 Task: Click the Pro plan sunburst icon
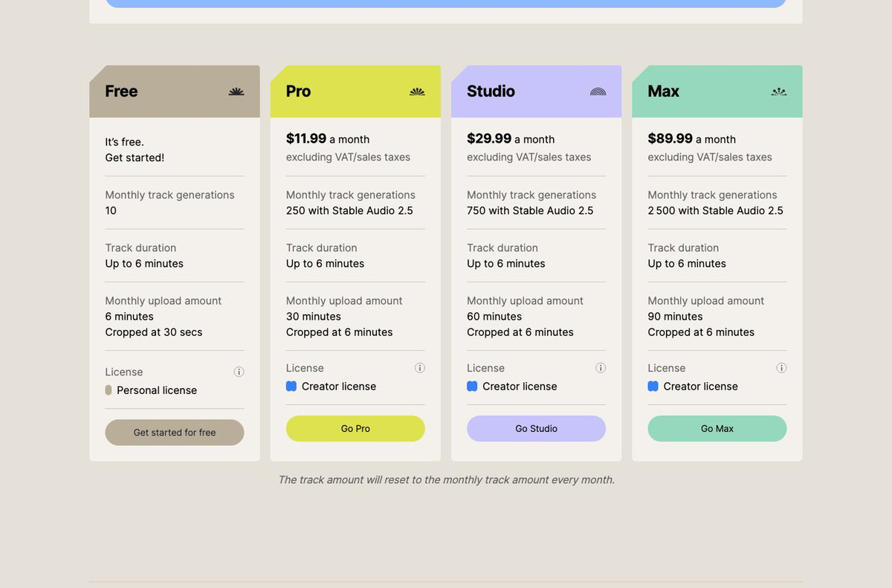click(x=417, y=91)
